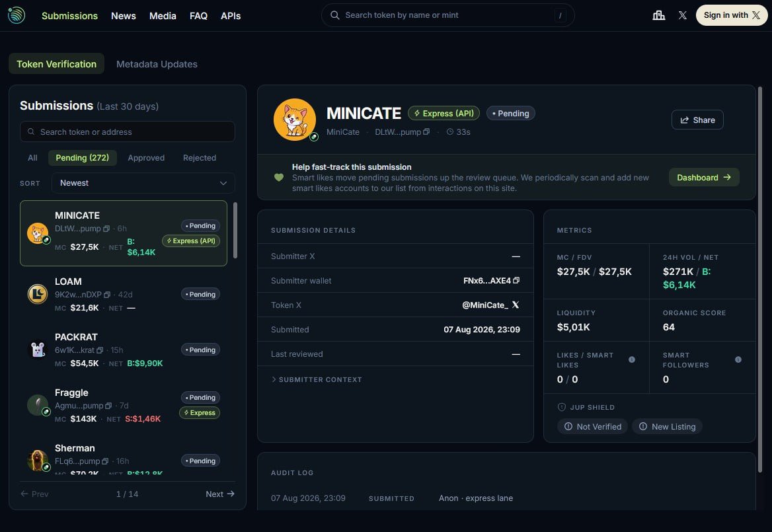Click the Organic Score value 64
The image size is (772, 532).
pyautogui.click(x=669, y=327)
